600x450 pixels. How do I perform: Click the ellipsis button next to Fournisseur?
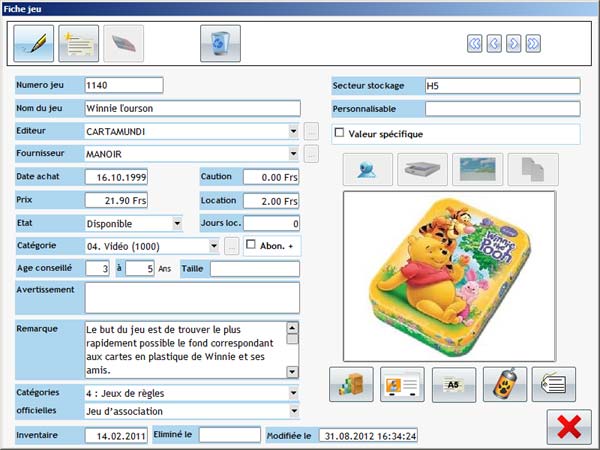pos(311,154)
